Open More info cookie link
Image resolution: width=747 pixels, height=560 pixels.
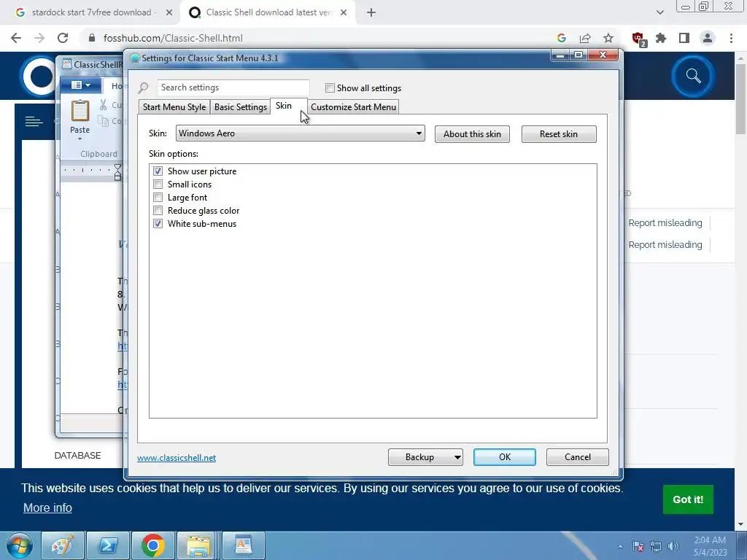[47, 507]
